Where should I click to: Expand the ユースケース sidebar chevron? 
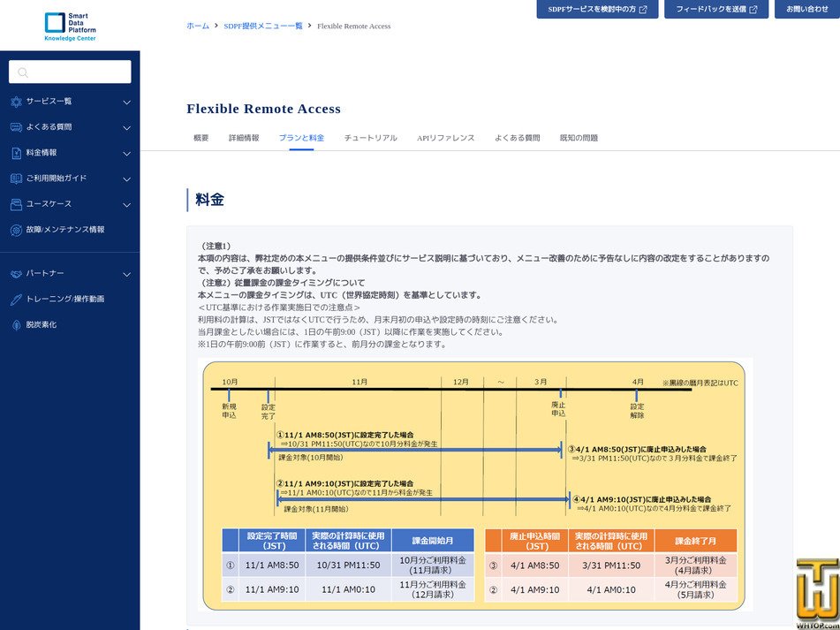coord(126,205)
